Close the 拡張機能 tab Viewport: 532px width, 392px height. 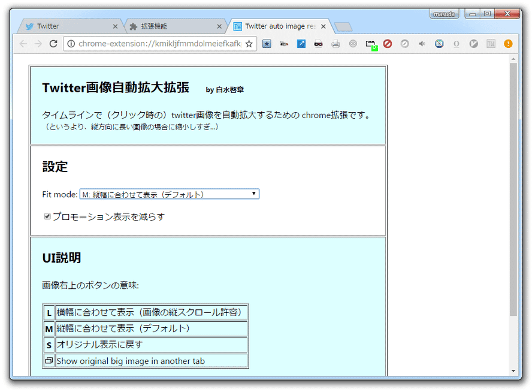coord(219,26)
